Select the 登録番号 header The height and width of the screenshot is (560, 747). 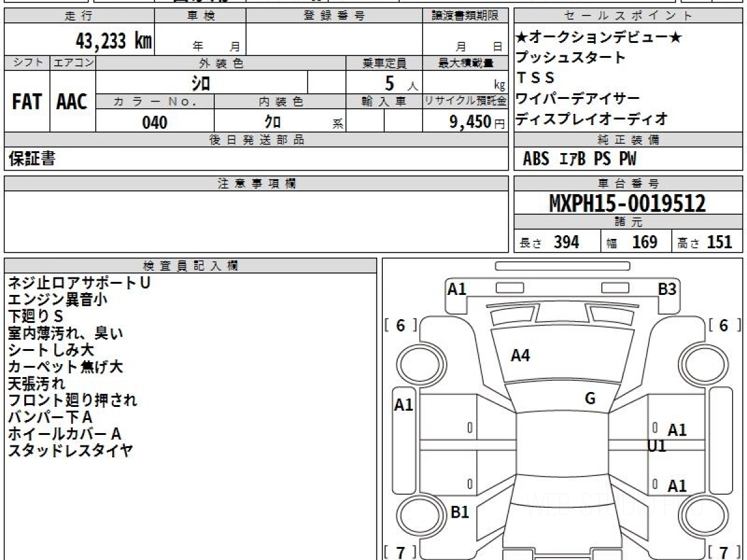[334, 16]
